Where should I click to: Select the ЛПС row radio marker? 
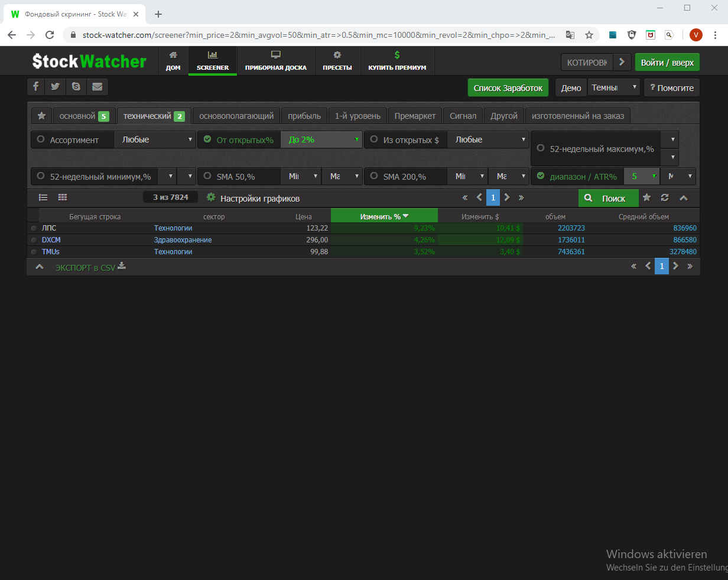(x=34, y=228)
